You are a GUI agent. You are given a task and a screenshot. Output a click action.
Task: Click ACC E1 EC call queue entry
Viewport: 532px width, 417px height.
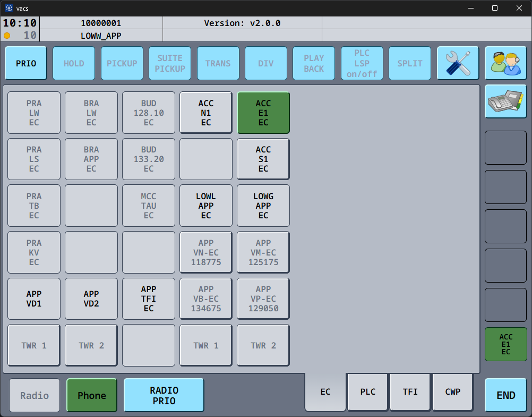[505, 344]
